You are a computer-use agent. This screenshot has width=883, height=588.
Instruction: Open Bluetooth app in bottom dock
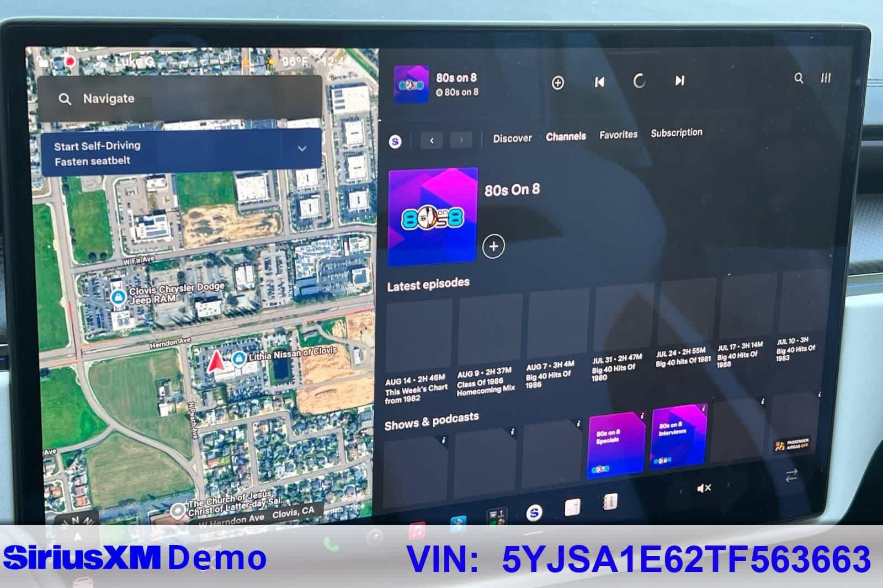tap(458, 523)
